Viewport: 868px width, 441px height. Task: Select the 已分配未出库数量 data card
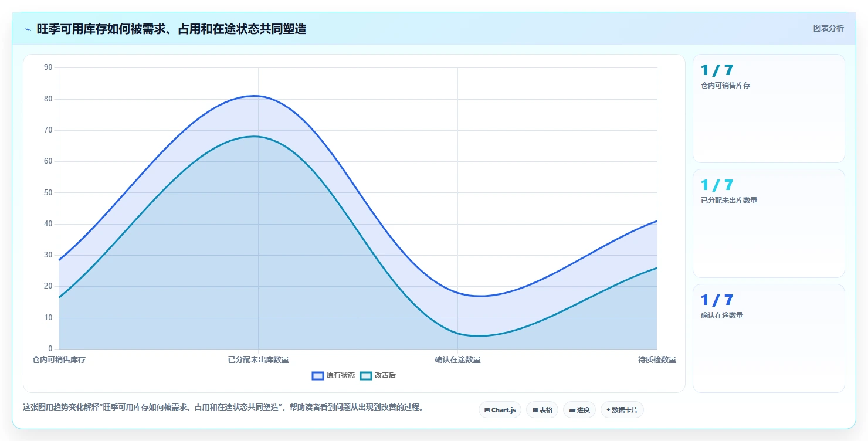769,223
